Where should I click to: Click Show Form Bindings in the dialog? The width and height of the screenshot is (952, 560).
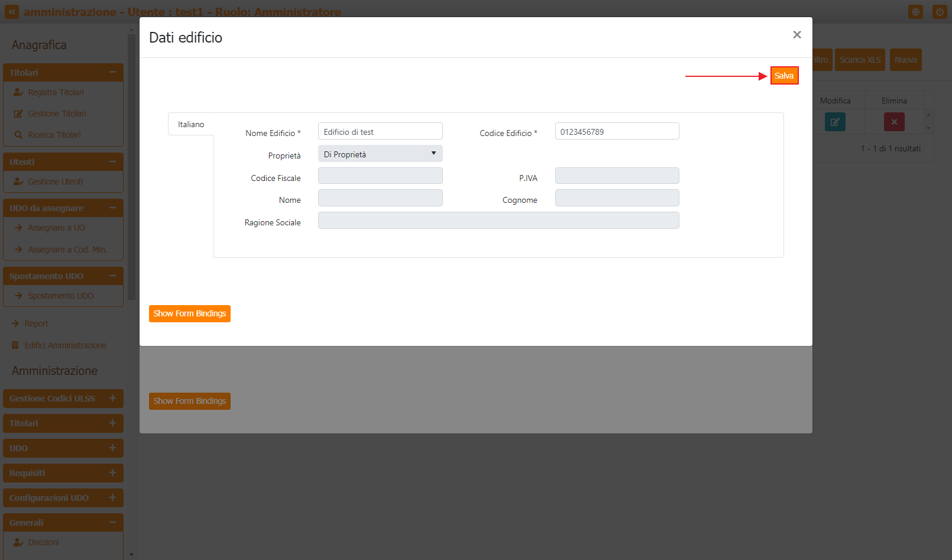click(189, 313)
